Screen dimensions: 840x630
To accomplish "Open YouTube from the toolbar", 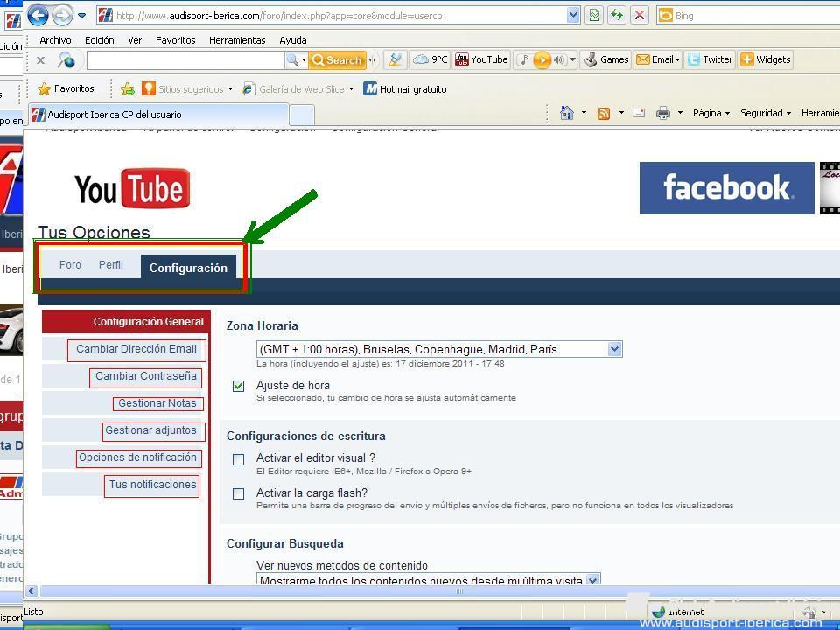I will click(481, 59).
